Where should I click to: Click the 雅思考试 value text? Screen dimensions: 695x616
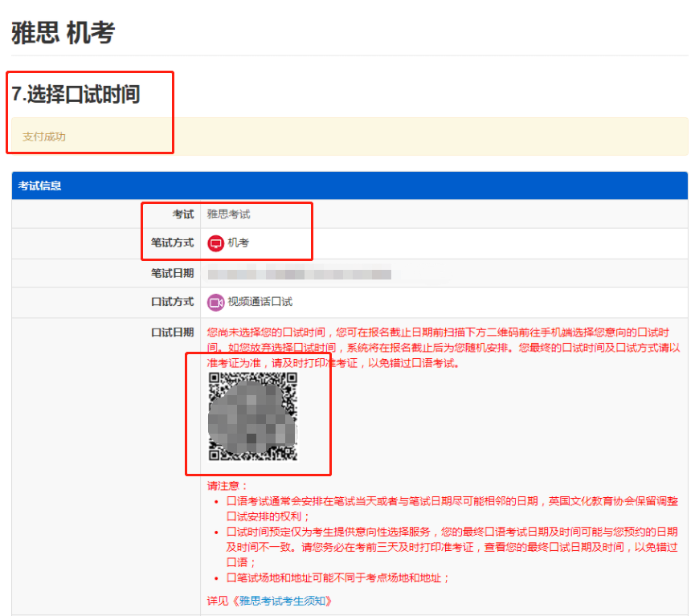229,214
